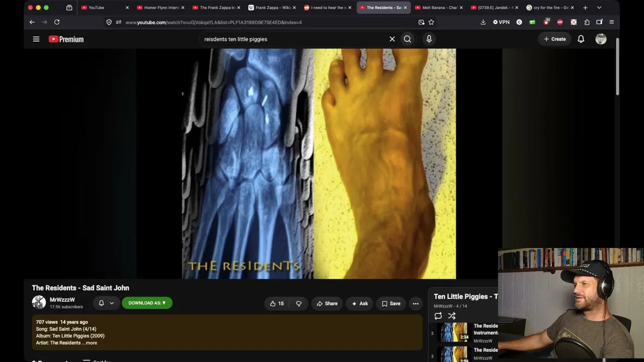Click the YouTube search field
This screenshot has width=644, height=362.
[294, 39]
